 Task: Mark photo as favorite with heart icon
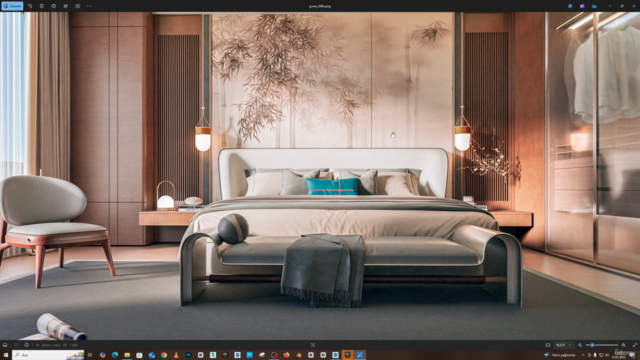click(16, 345)
